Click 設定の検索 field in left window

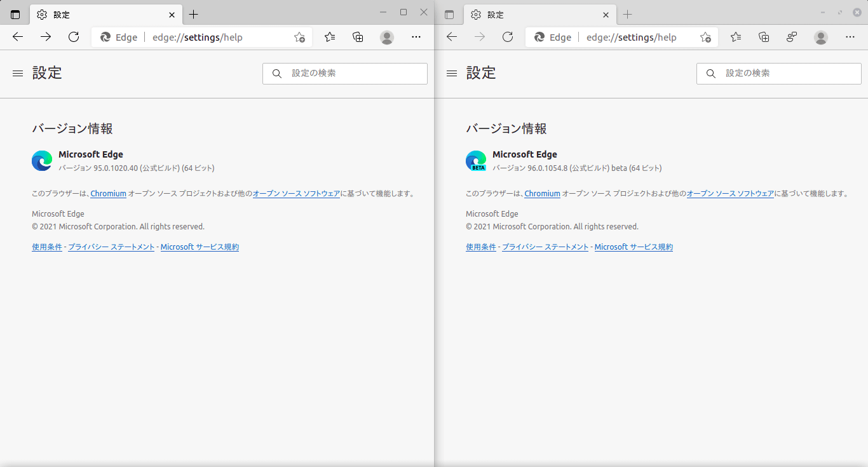(x=345, y=74)
